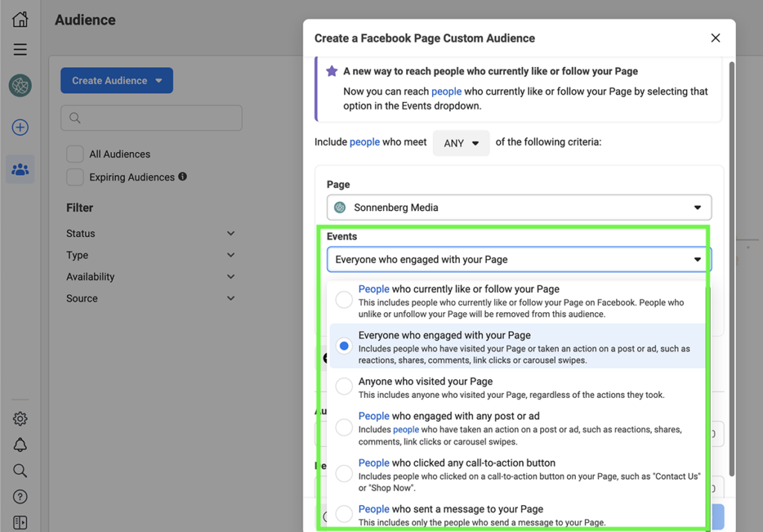Screen dimensions: 763x532
Task: Select the business account avatar icon
Action: (19, 85)
